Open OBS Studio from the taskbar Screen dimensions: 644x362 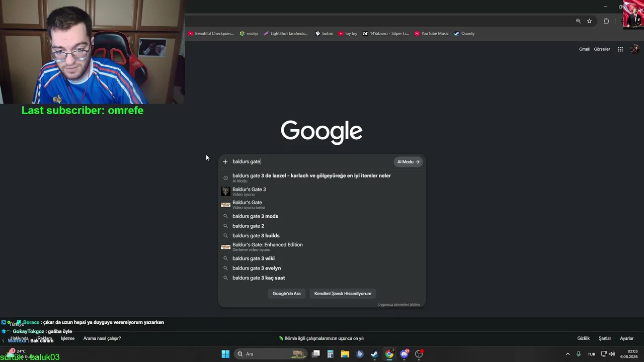419,354
